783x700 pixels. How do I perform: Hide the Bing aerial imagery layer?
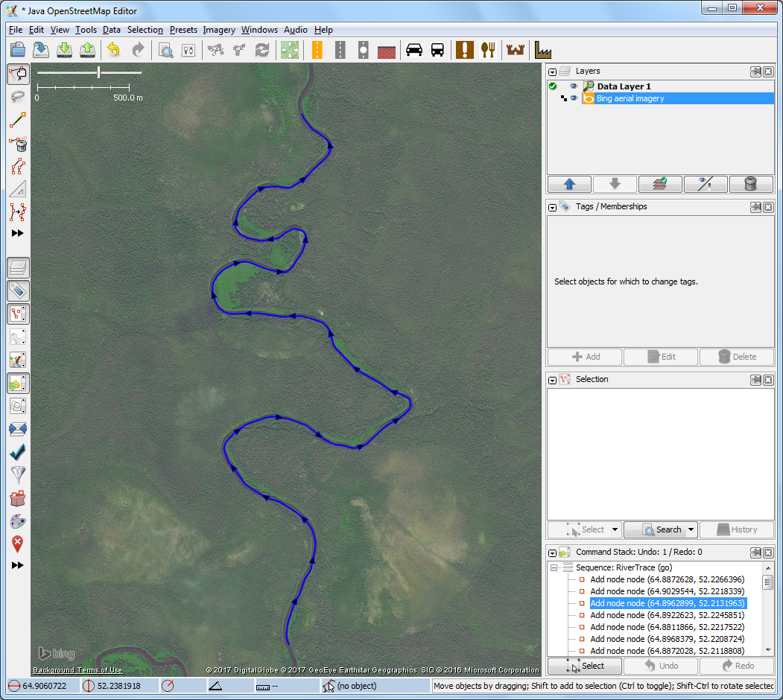(x=574, y=98)
